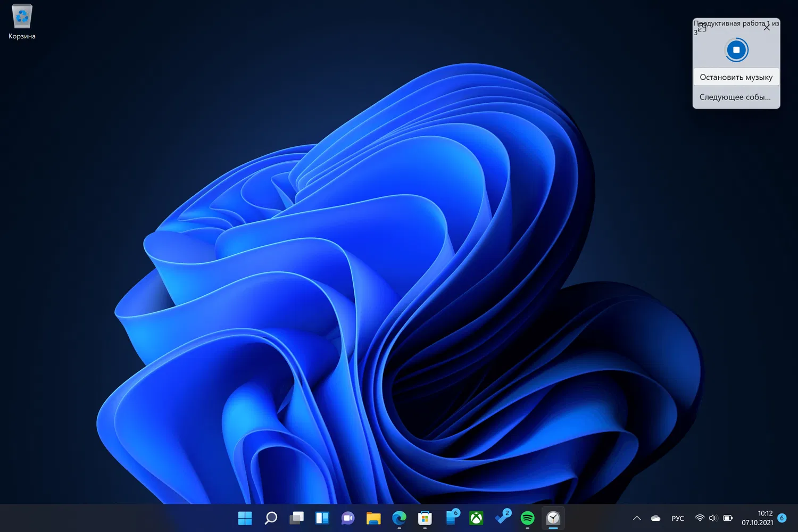This screenshot has width=798, height=532.
Task: Open Microsoft Store from taskbar
Action: tap(425, 518)
